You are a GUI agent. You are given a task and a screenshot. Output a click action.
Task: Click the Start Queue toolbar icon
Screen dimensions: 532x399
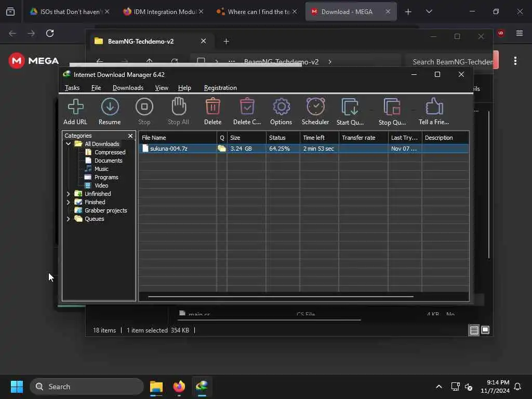tap(350, 112)
